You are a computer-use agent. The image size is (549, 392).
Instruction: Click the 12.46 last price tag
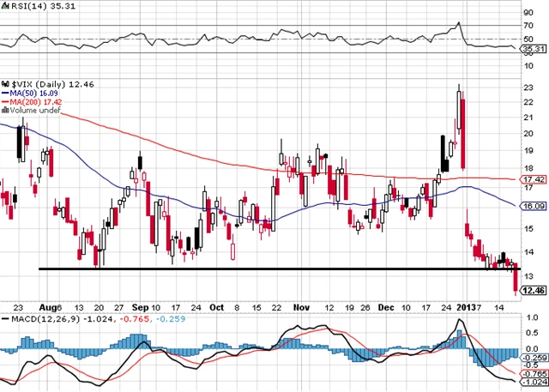[x=535, y=292]
